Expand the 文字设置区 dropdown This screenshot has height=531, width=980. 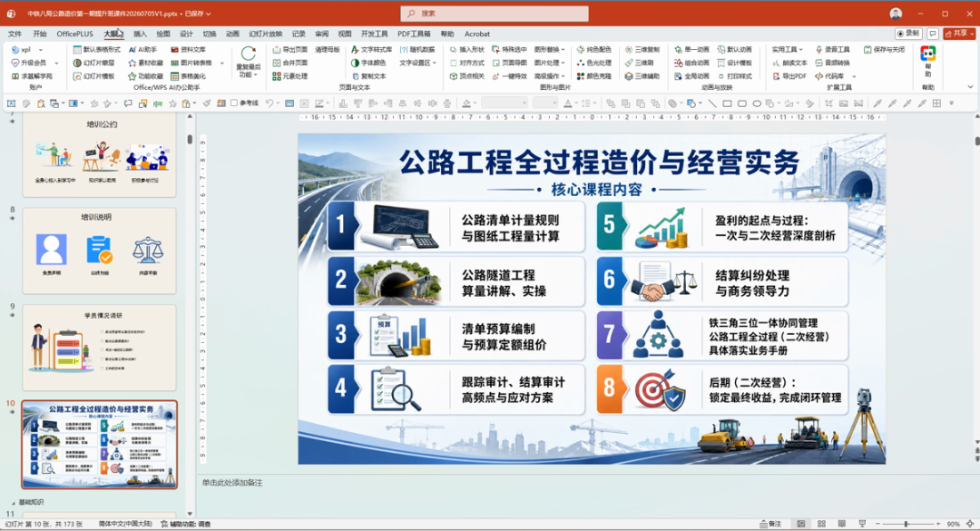(x=435, y=64)
